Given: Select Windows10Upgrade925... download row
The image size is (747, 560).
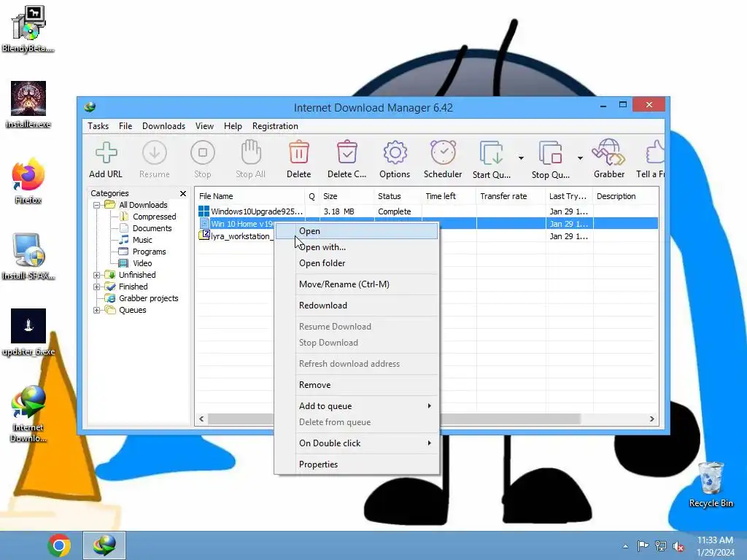Looking at the screenshot, I should [426, 211].
